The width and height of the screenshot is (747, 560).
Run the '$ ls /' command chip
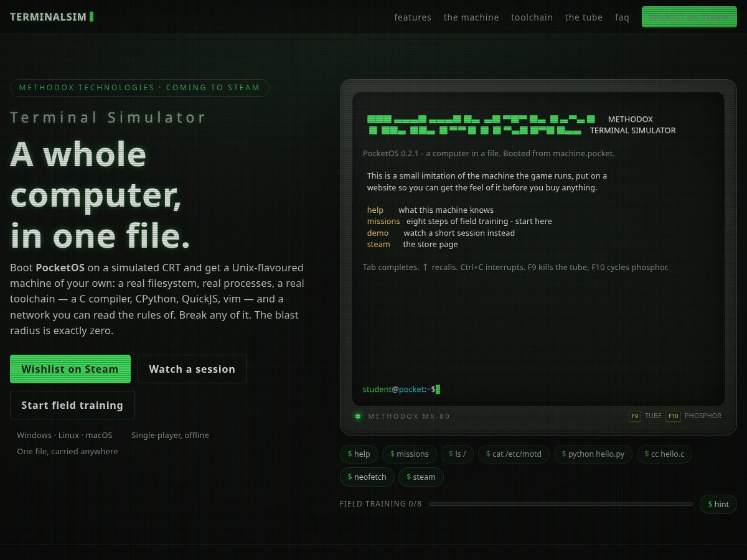tap(457, 454)
